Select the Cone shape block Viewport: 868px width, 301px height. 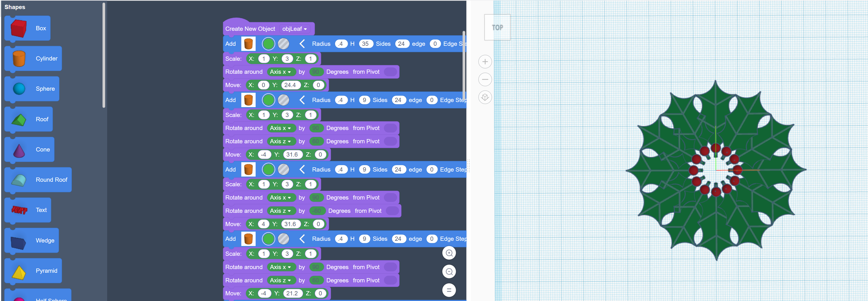pos(30,150)
